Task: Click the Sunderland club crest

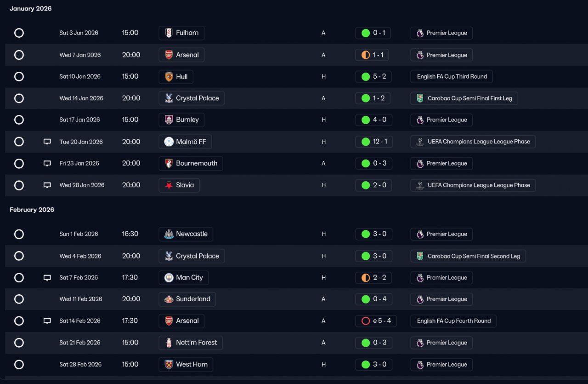Action: 169,299
